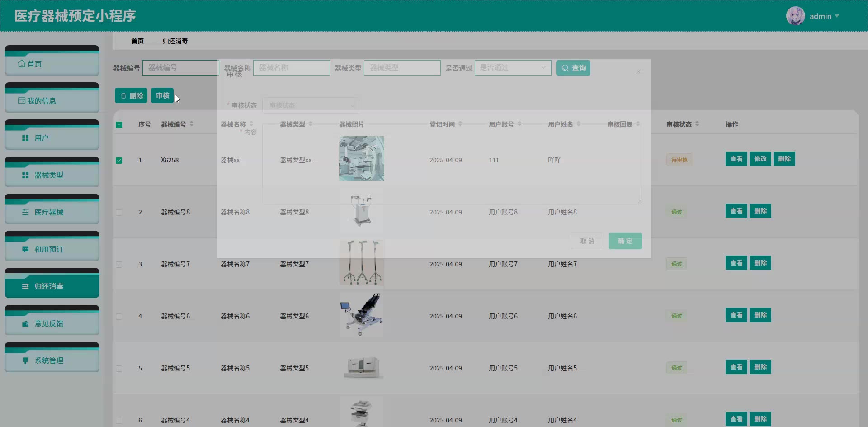Click the 删除 button above the table
Image resolution: width=868 pixels, height=427 pixels.
tap(131, 95)
